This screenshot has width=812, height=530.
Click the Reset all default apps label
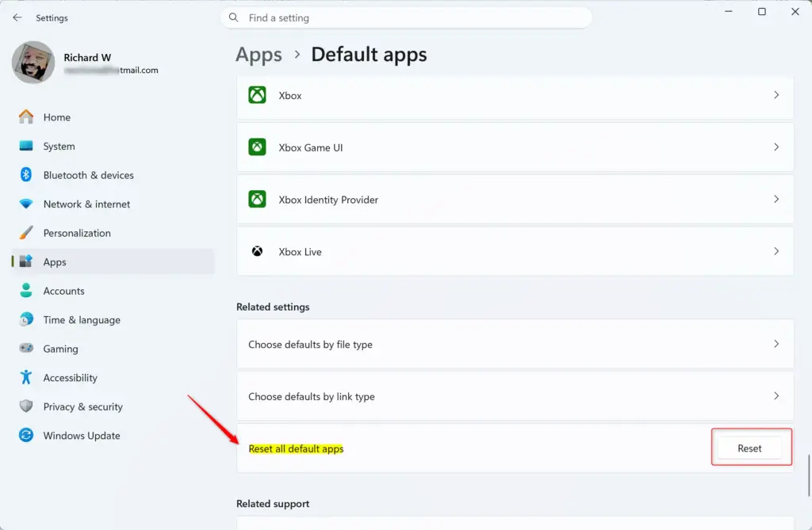(x=297, y=448)
